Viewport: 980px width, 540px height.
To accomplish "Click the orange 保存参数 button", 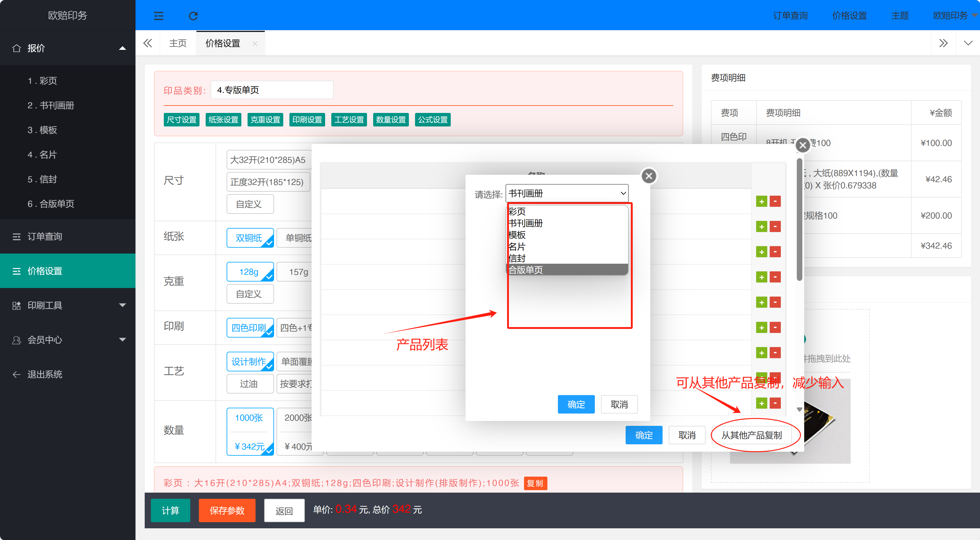I will pos(227,510).
